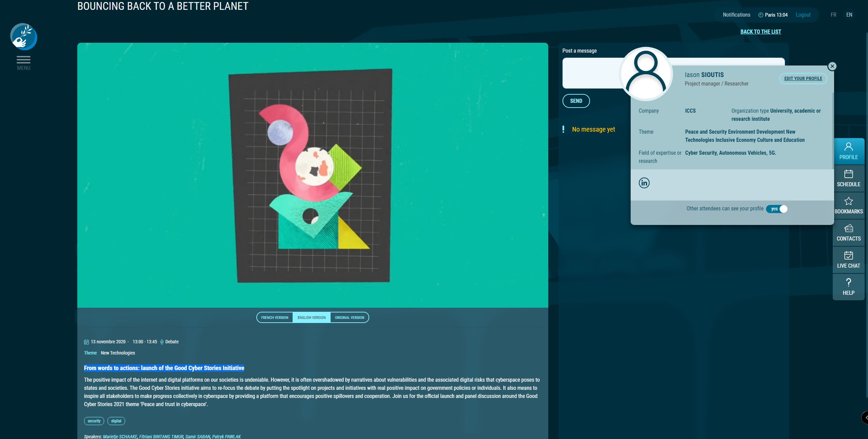Image resolution: width=868 pixels, height=439 pixels.
Task: Follow the Back to the List link
Action: coord(761,32)
